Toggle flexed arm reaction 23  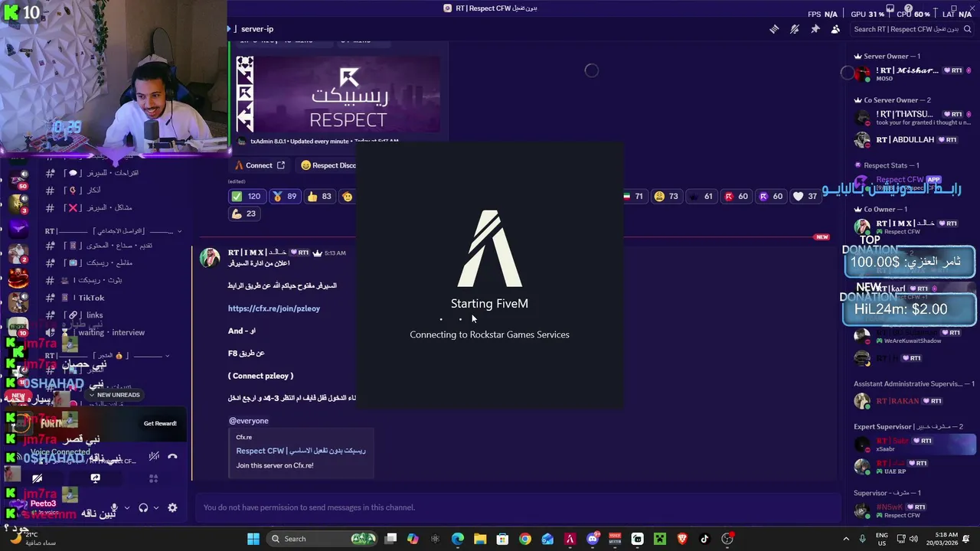click(244, 214)
